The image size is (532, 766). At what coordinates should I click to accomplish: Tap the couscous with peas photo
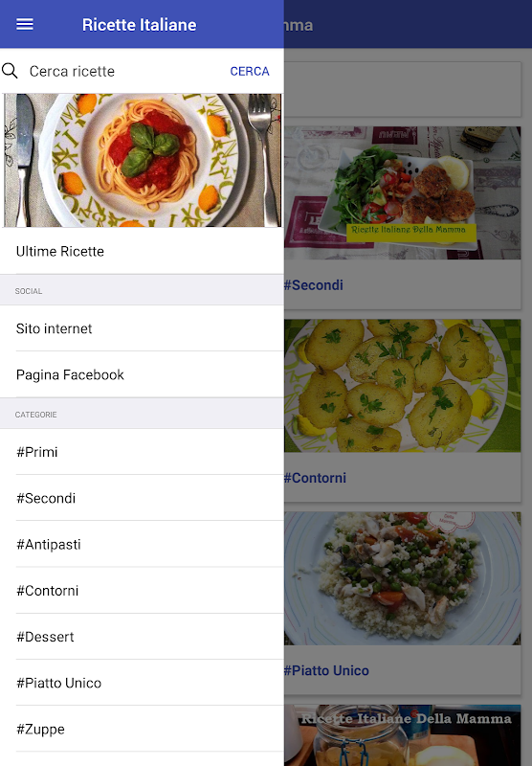[x=402, y=578]
